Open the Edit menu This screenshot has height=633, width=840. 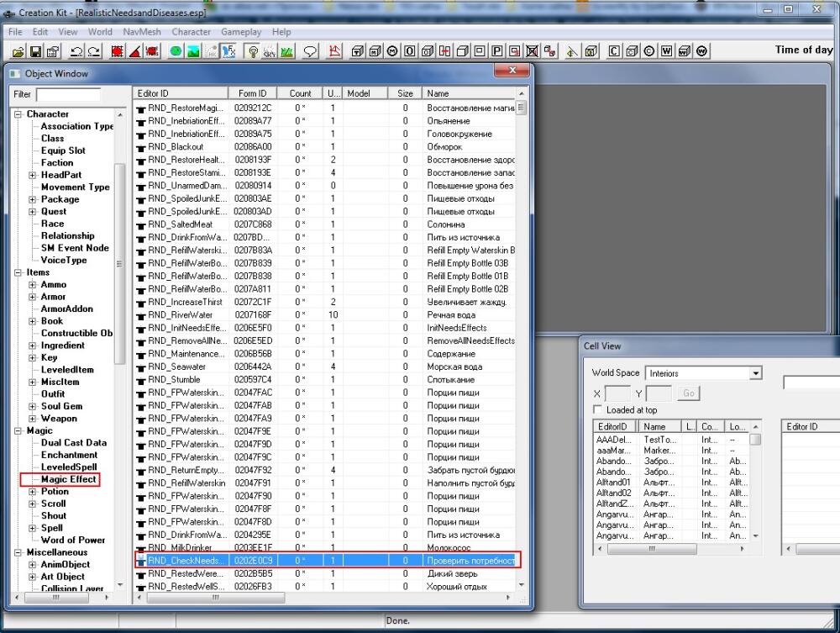[x=40, y=32]
